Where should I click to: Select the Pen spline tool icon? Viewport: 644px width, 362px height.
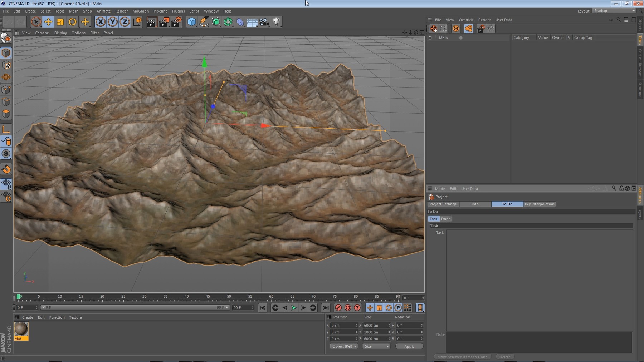pyautogui.click(x=204, y=22)
